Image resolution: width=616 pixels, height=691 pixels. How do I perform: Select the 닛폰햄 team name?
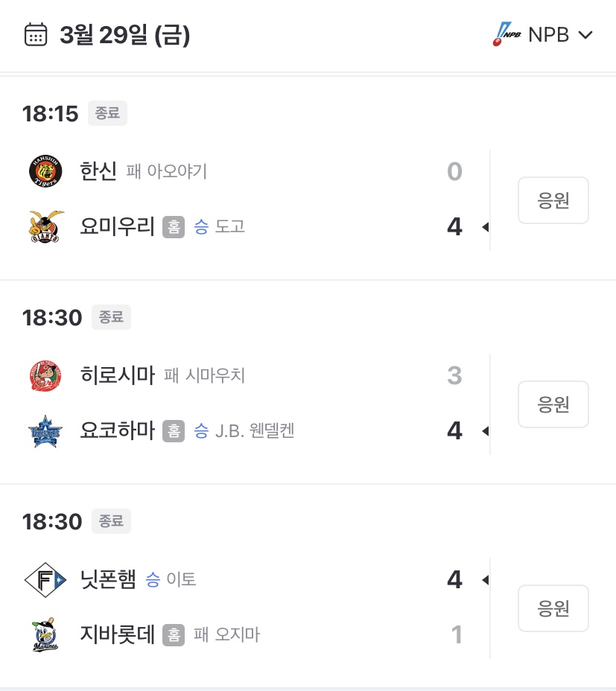coord(108,579)
